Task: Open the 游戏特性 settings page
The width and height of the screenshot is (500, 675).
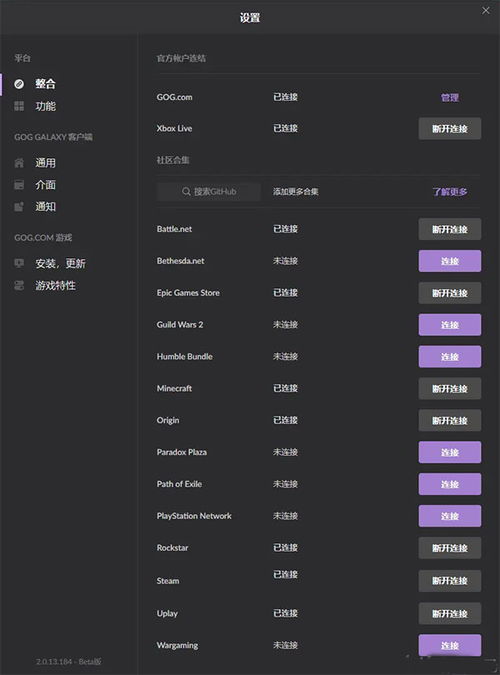Action: (x=55, y=285)
